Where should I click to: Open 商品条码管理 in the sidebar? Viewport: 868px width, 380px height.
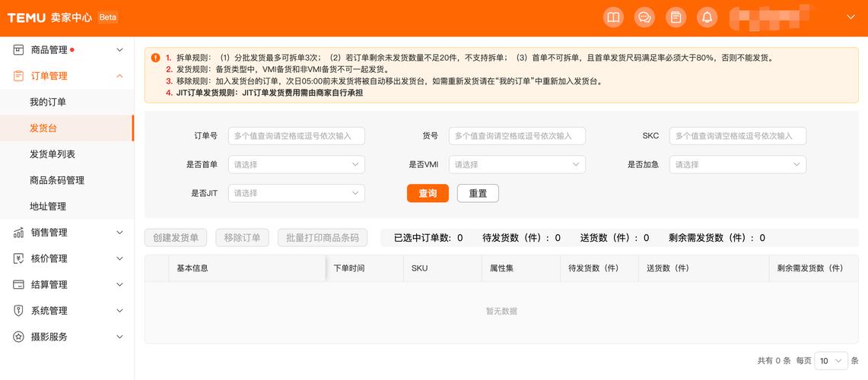(x=57, y=180)
